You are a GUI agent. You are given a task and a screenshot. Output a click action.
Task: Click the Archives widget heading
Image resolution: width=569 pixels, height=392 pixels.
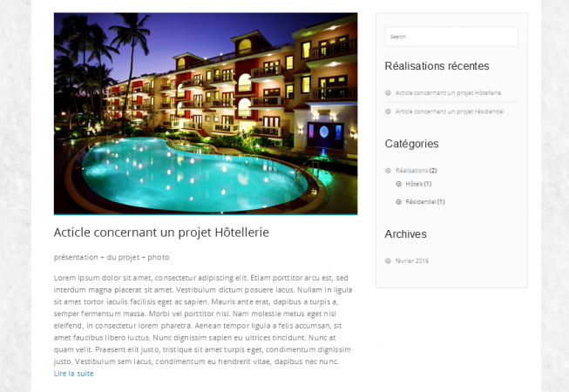pos(405,234)
